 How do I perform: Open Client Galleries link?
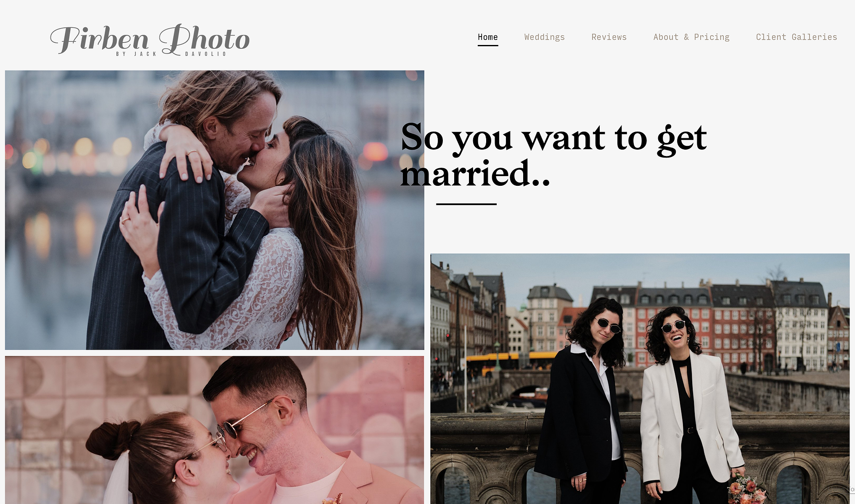coord(797,37)
